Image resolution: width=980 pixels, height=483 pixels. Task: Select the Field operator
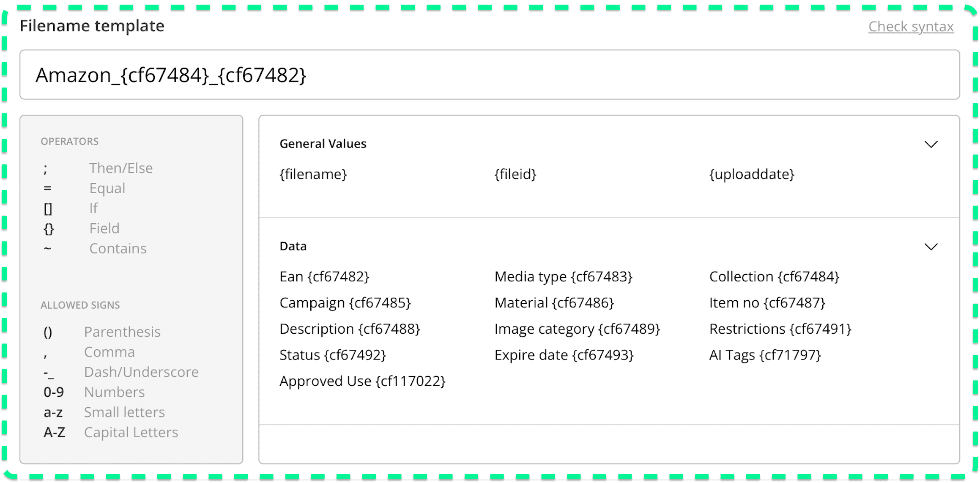click(x=104, y=228)
